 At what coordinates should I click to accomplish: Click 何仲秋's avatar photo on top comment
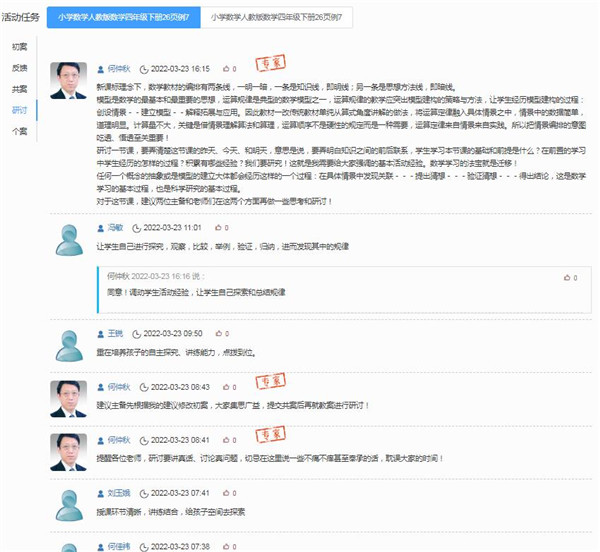pos(68,81)
